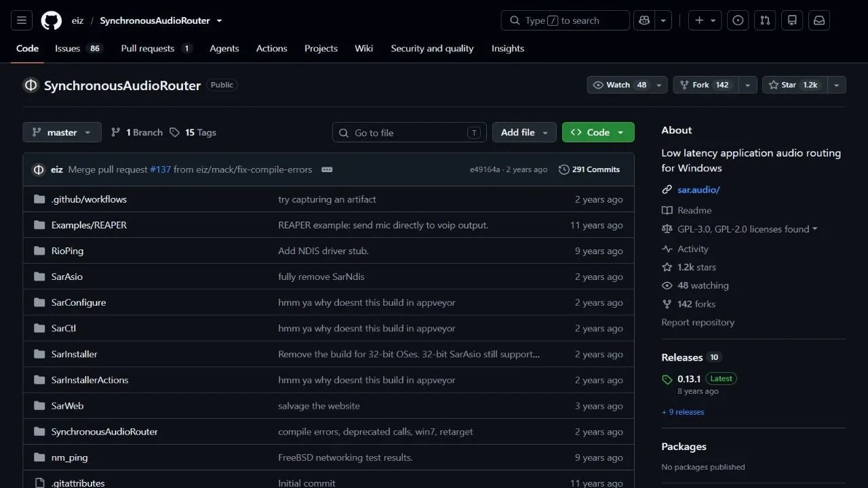The image size is (868, 488).
Task: Open the nm_ping folder
Action: pyautogui.click(x=69, y=457)
